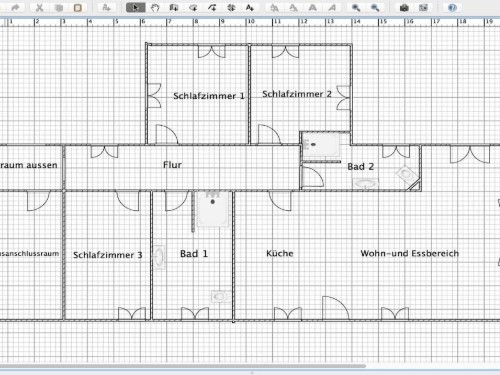
Task: Select the double window atop Schlafzimmer 1
Action: click(212, 52)
